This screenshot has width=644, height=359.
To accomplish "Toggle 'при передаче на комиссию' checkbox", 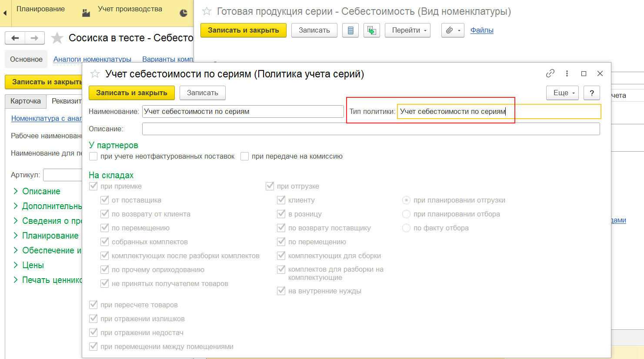I will [244, 156].
